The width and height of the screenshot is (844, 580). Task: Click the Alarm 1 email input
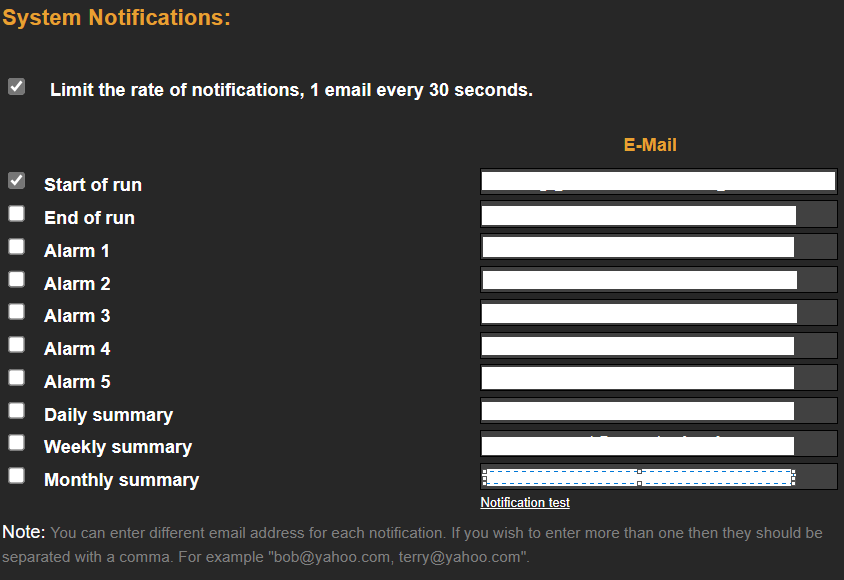(x=638, y=248)
